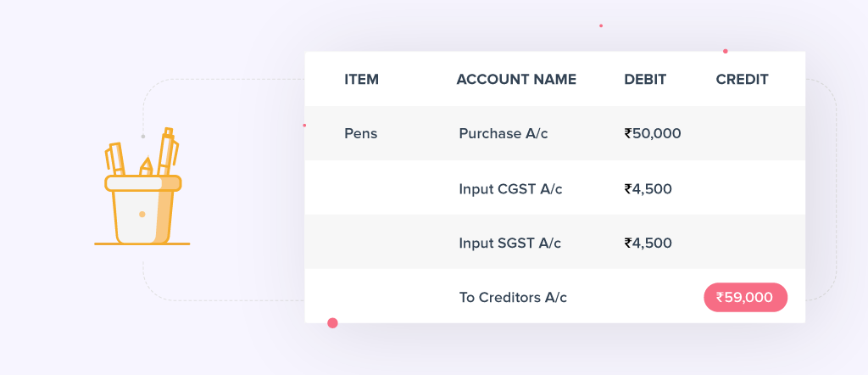The height and width of the screenshot is (375, 868).
Task: Click the orange dot on the cup
Action: 142,214
